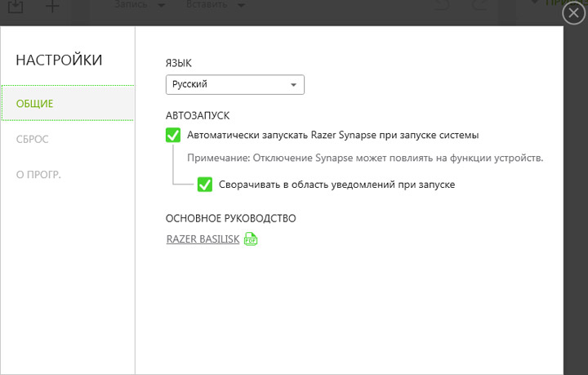The width and height of the screenshot is (588, 375).
Task: Disable automatic Razer Synapse startup checkbox
Action: coord(173,135)
